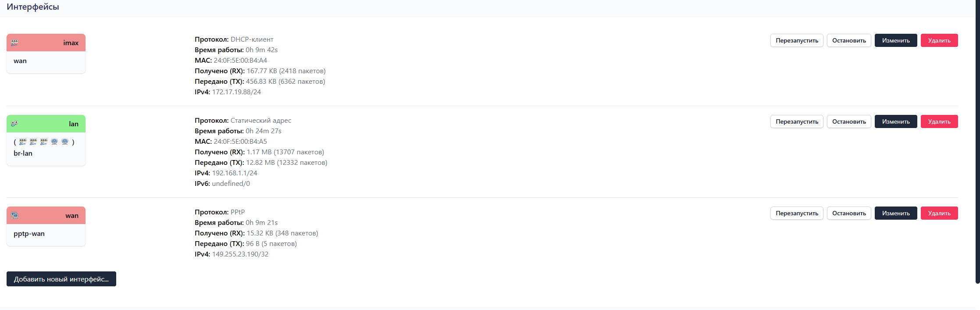The image size is (980, 310).
Task: Delete the imax interface
Action: 939,40
